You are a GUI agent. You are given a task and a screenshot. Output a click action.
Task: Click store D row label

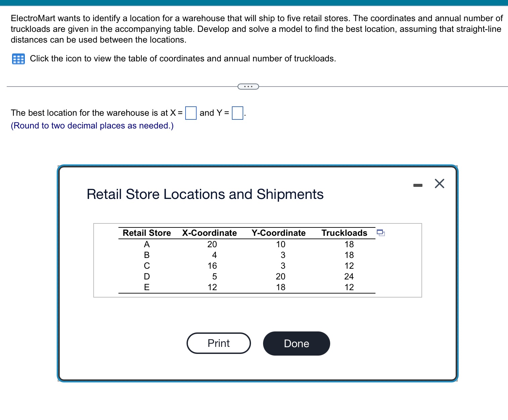tap(147, 276)
